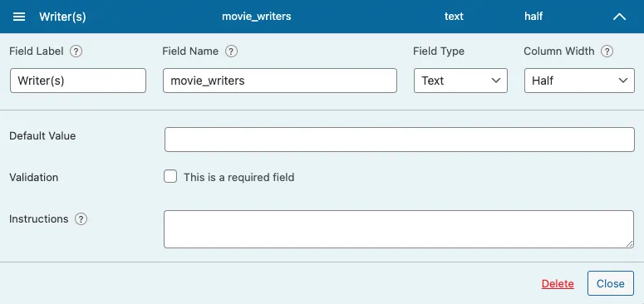
Task: Click the Writer(s) header title
Action: 62,17
